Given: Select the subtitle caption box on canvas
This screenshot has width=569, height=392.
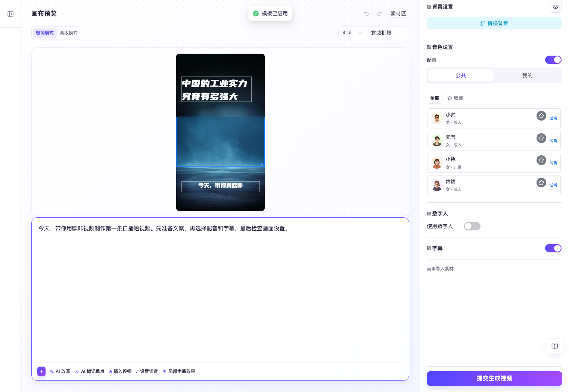Looking at the screenshot, I should click(221, 187).
